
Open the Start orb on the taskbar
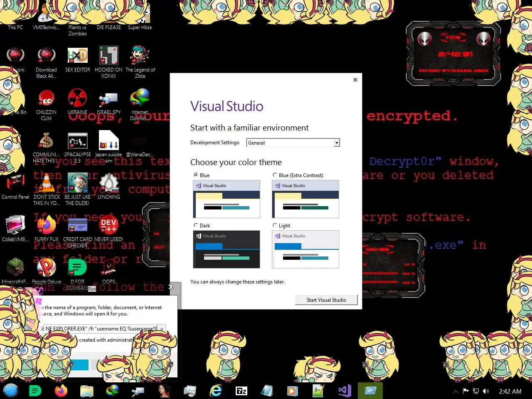(11, 391)
